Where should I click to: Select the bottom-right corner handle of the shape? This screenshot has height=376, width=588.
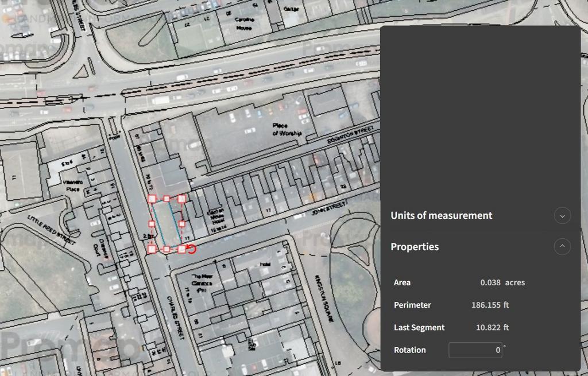click(181, 249)
